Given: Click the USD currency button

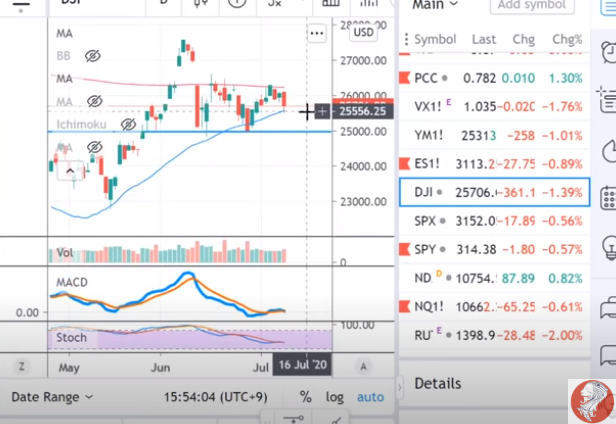Looking at the screenshot, I should pos(363,32).
